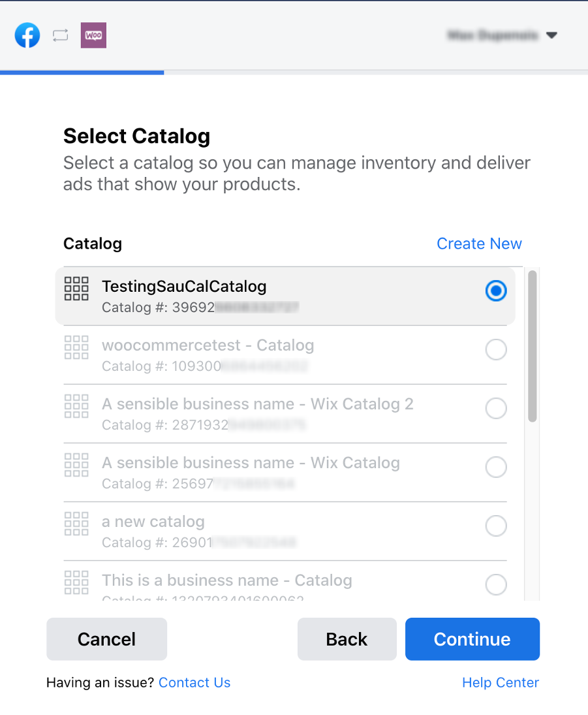Viewport: 588px width, 715px height.
Task: Select the a new catalog radio button
Action: coord(496,526)
